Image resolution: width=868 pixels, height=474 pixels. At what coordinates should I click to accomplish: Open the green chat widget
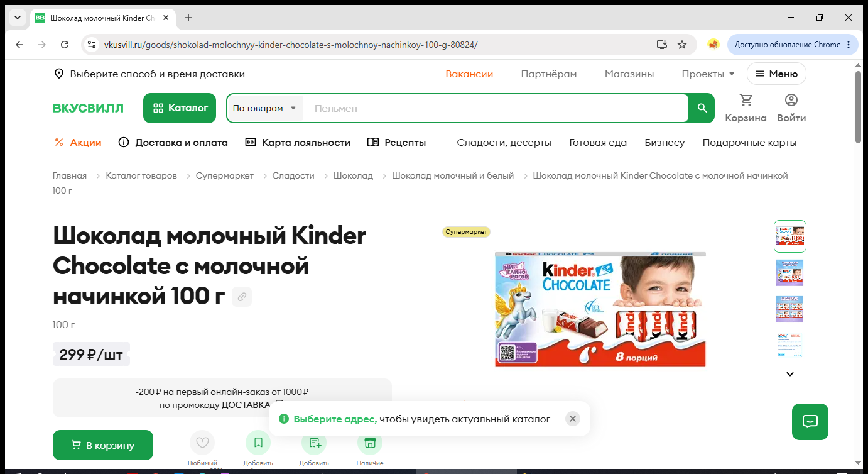[810, 422]
